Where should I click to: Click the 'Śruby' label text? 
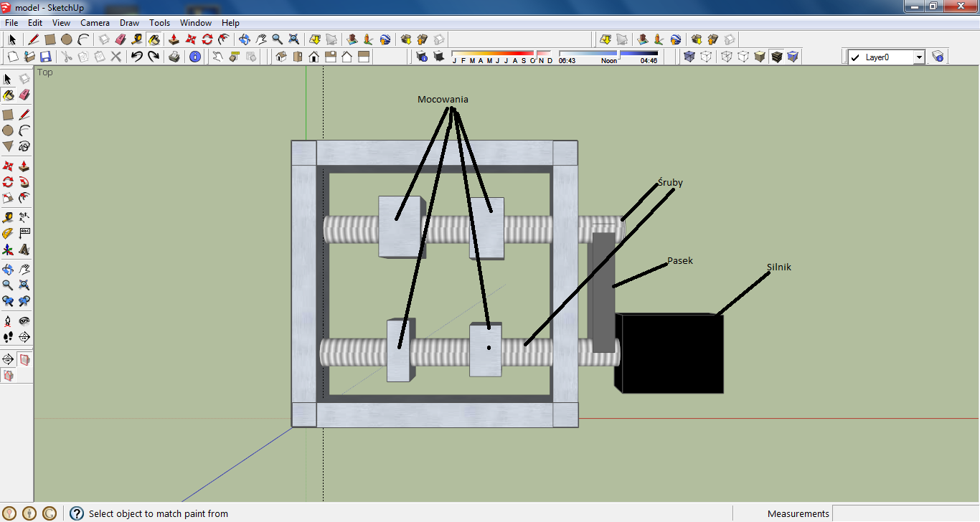pos(670,183)
